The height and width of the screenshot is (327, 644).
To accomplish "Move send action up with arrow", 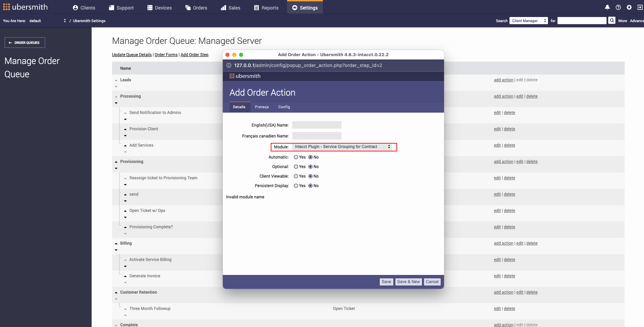I will [x=125, y=195].
